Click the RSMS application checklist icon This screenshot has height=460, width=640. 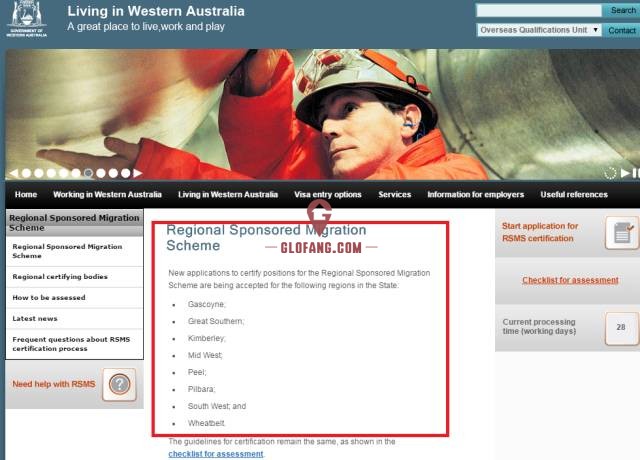point(622,233)
